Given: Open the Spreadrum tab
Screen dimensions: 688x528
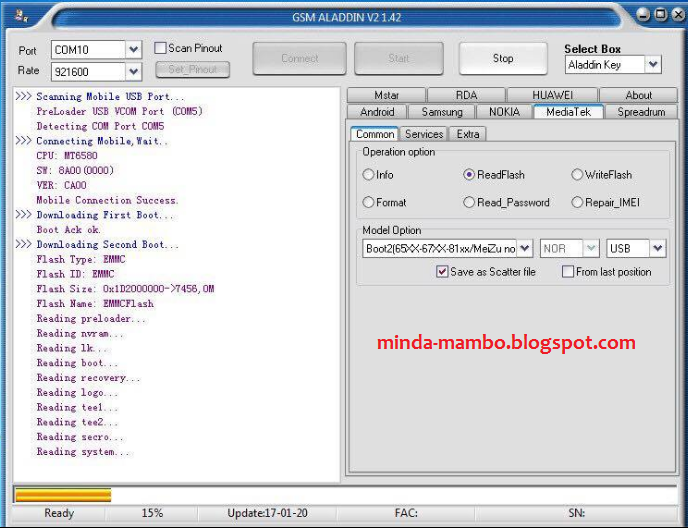Looking at the screenshot, I should [x=641, y=112].
